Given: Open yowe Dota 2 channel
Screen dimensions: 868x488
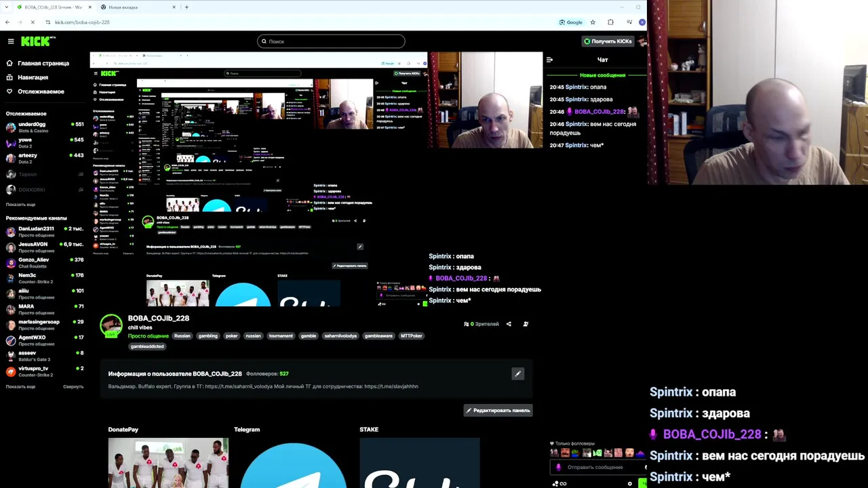Looking at the screenshot, I should click(44, 142).
